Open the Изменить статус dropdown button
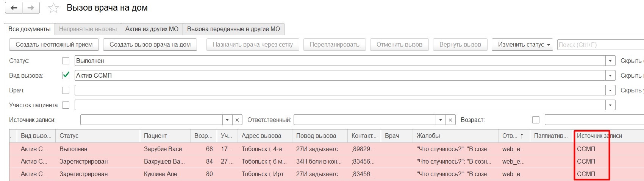 (x=522, y=45)
